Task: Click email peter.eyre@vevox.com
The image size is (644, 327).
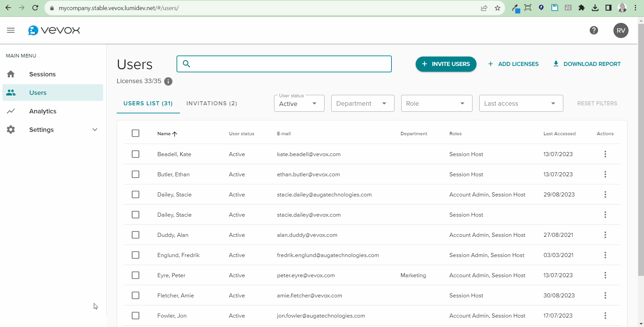Action: tap(306, 275)
